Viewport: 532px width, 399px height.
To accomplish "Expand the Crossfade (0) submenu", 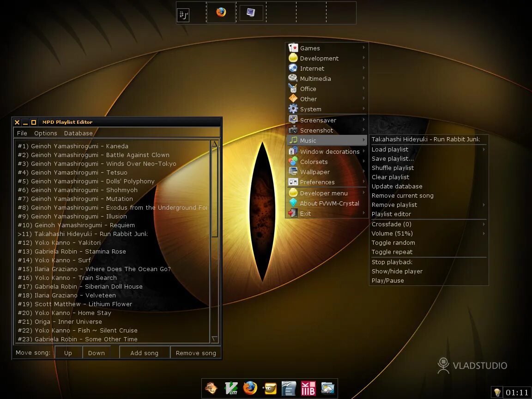I will [429, 224].
